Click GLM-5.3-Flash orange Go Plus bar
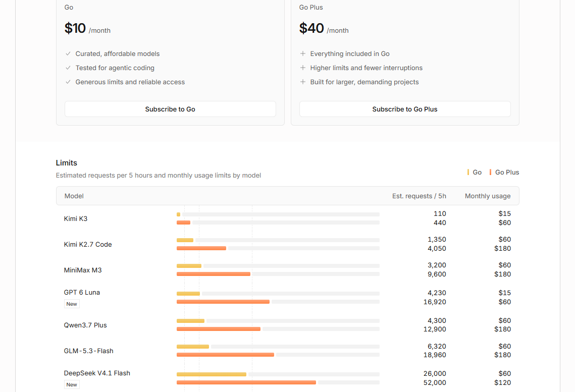575x392 pixels. (x=225, y=355)
